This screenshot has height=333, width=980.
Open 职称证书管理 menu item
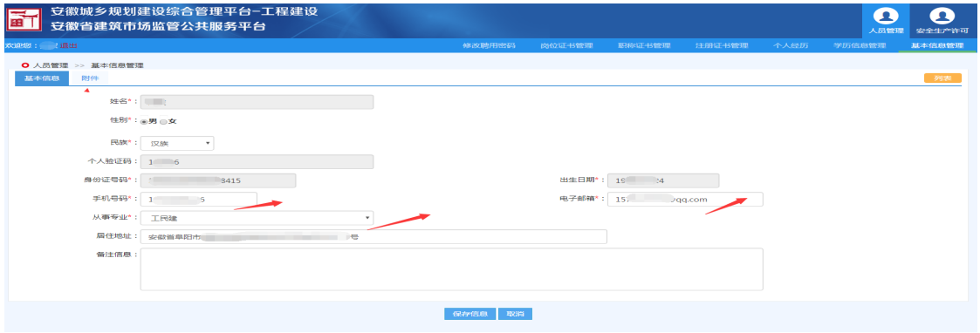[644, 45]
